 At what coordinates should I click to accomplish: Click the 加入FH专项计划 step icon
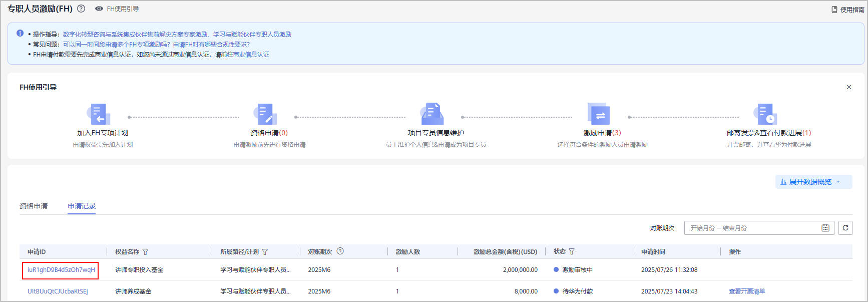pos(99,114)
